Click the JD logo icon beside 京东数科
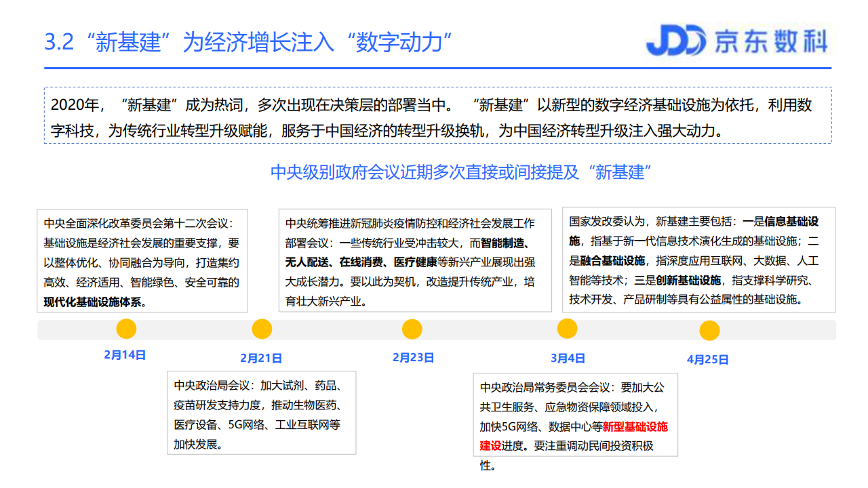868x488 pixels. 676,41
